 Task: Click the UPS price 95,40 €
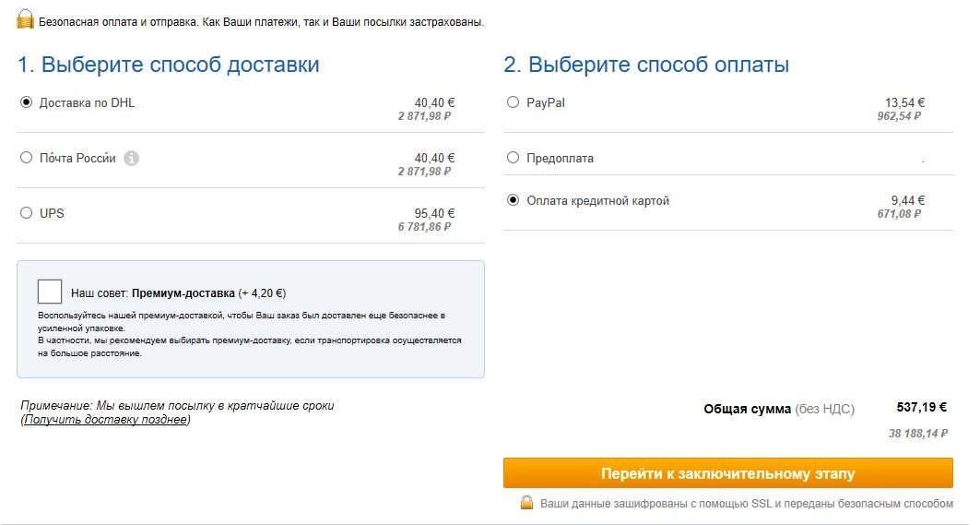[434, 213]
